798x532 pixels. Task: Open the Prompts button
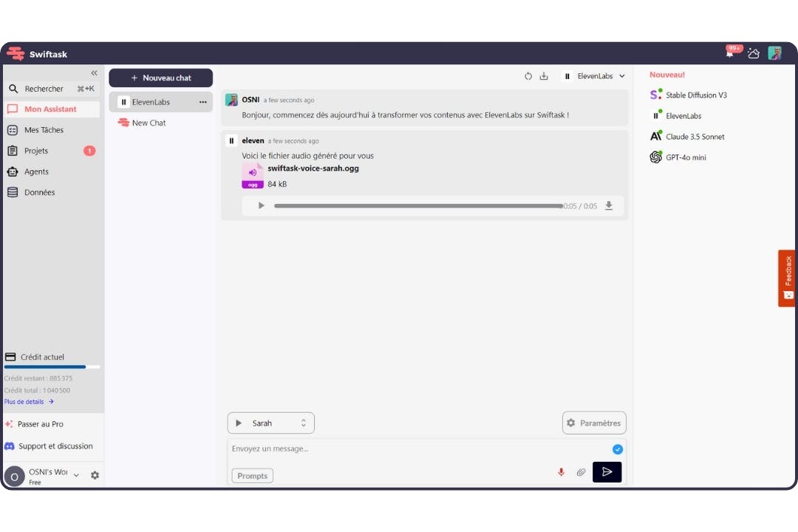253,476
